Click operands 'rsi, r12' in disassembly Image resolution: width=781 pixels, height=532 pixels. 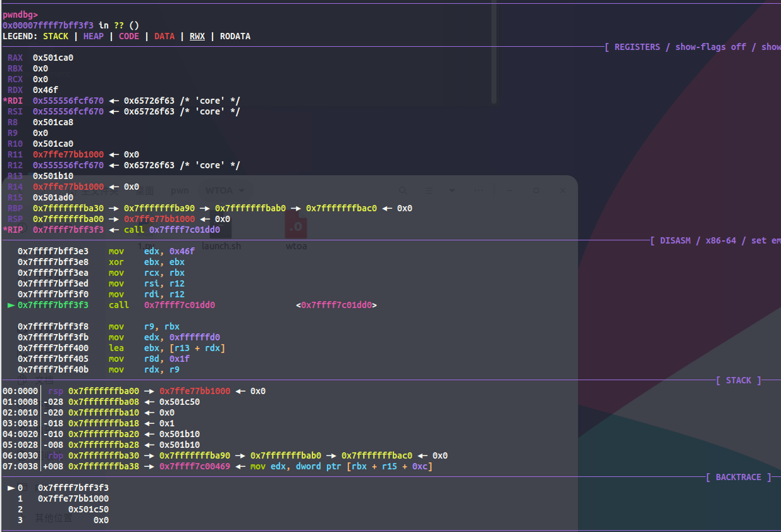(x=164, y=283)
